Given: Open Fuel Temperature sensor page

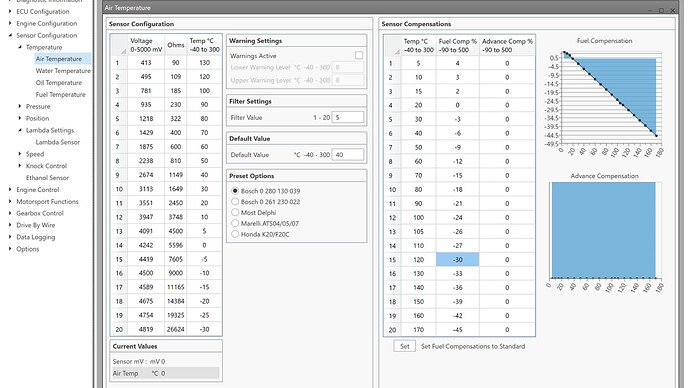Looking at the screenshot, I should pos(60,95).
